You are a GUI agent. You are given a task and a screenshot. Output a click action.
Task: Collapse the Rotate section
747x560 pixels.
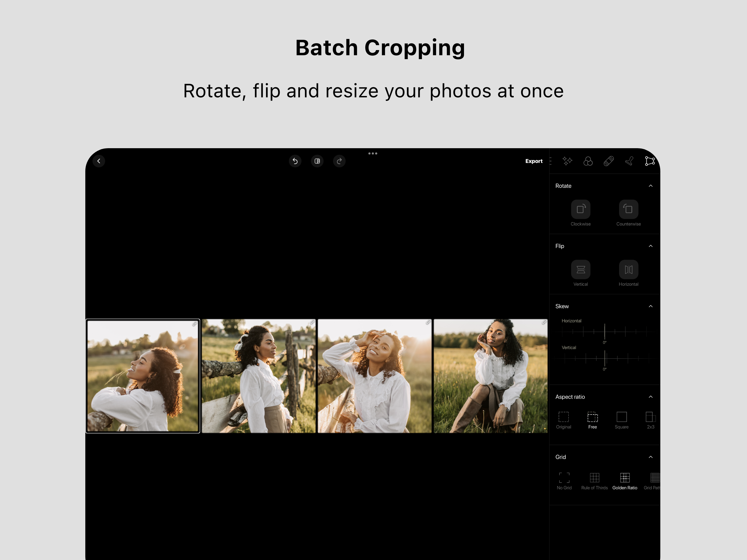pos(650,186)
